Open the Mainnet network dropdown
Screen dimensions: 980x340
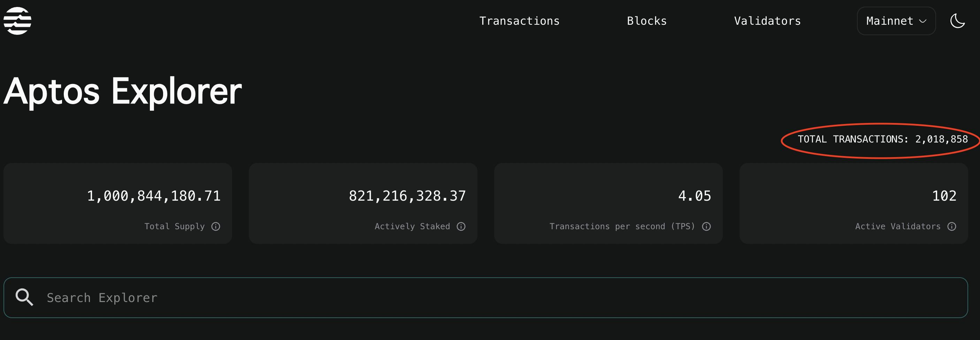[896, 21]
